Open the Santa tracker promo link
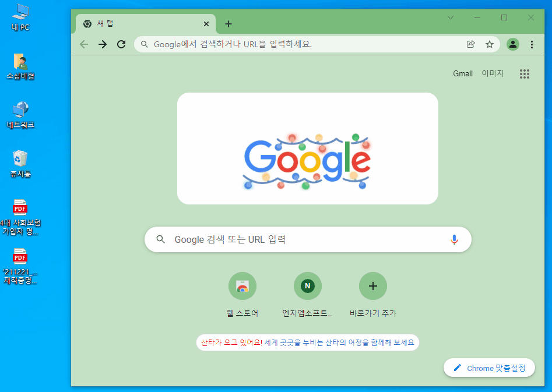552x392 pixels. [307, 342]
